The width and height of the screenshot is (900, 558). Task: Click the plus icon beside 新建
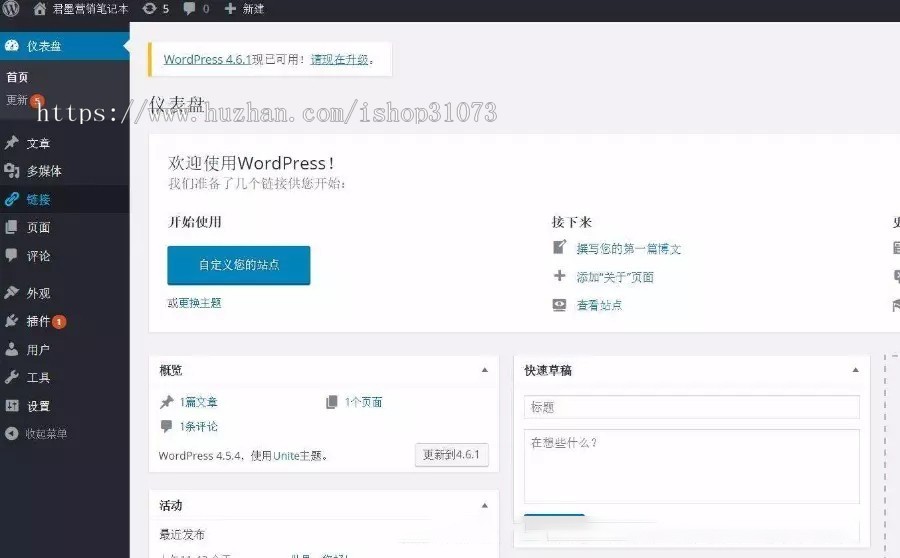[230, 9]
